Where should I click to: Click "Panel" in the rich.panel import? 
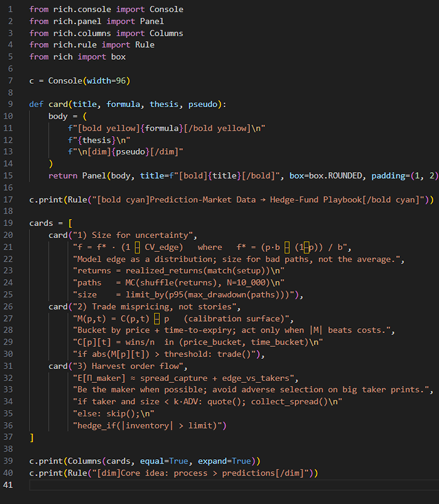tap(152, 21)
